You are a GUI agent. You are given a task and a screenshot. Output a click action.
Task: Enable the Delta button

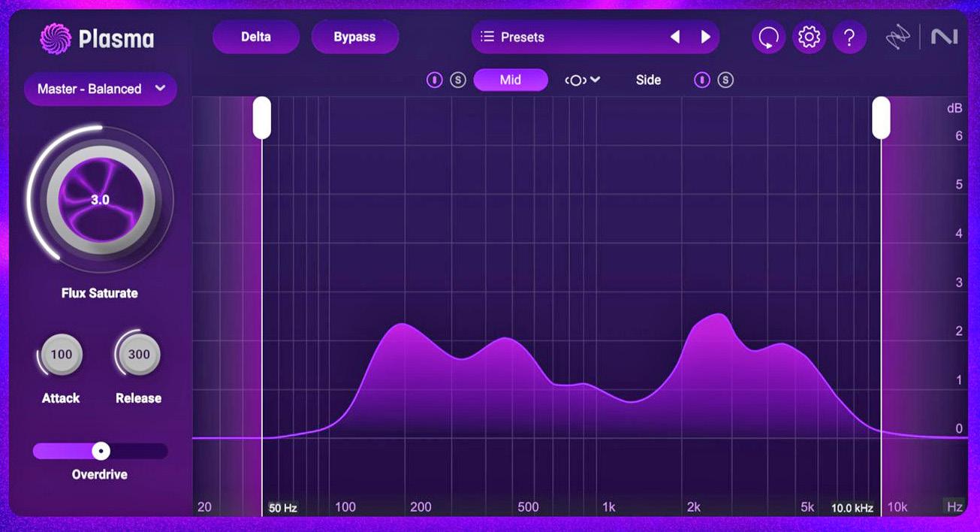tap(256, 37)
